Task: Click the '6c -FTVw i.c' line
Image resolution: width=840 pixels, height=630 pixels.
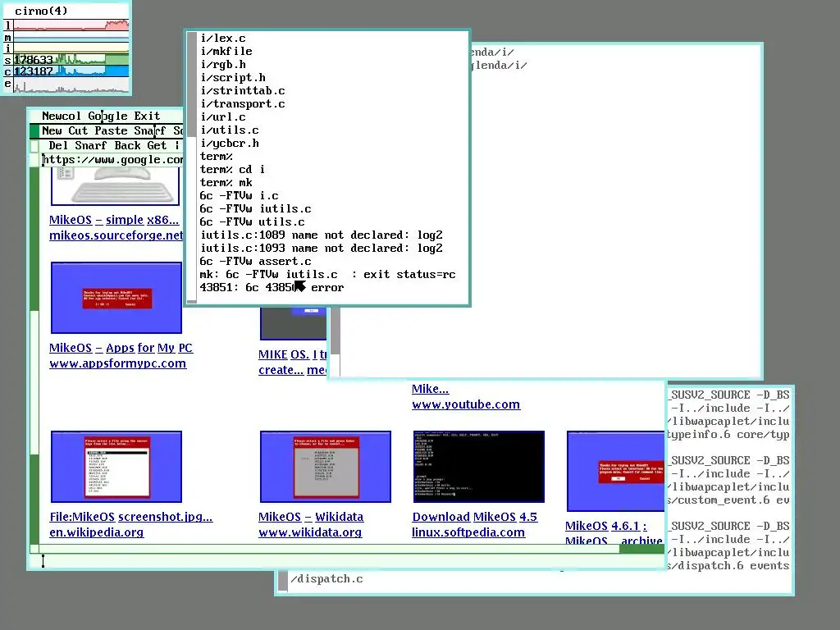Action: [239, 196]
